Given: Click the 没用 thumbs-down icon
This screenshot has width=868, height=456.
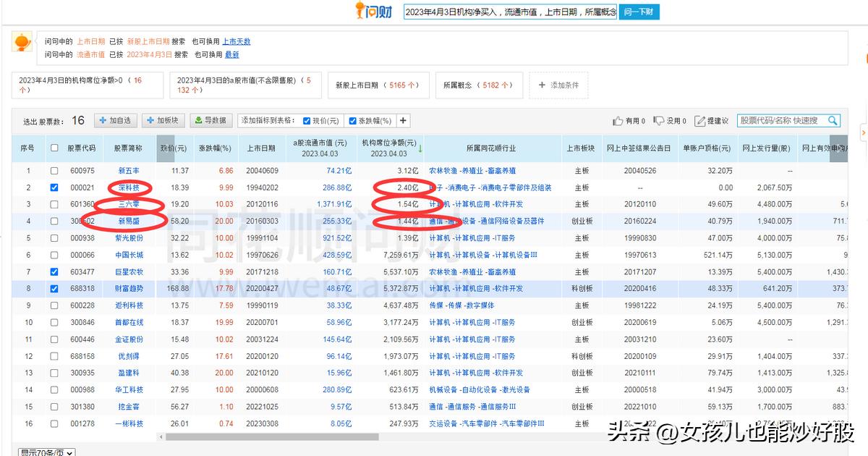Looking at the screenshot, I should click(x=658, y=120).
